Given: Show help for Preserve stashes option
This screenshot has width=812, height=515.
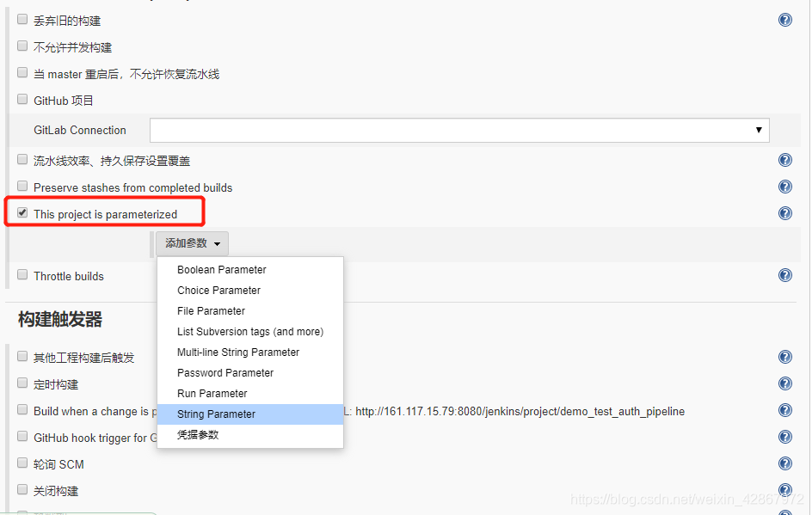Looking at the screenshot, I should (x=785, y=187).
